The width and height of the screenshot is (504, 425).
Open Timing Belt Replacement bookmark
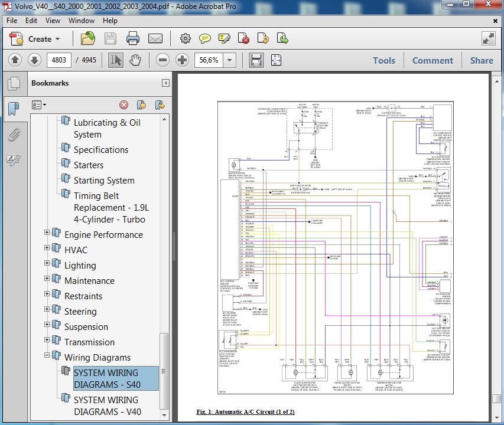111,208
